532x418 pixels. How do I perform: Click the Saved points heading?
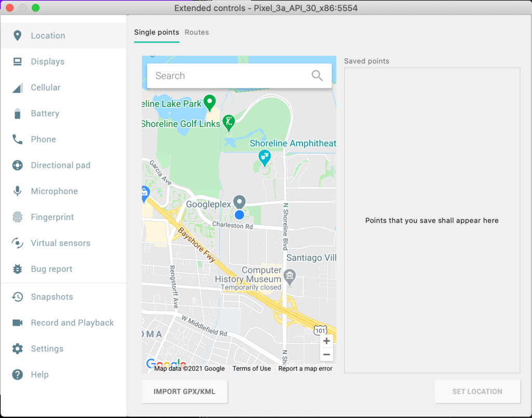click(366, 61)
